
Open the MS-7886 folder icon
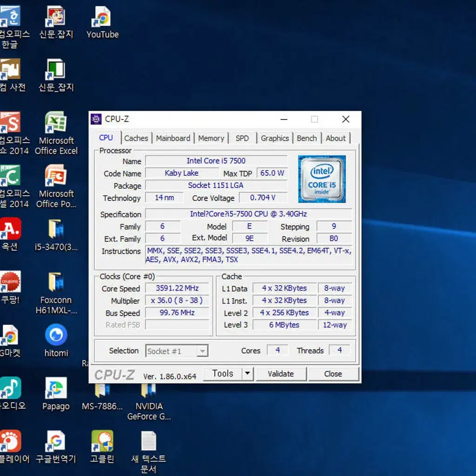[x=102, y=397]
